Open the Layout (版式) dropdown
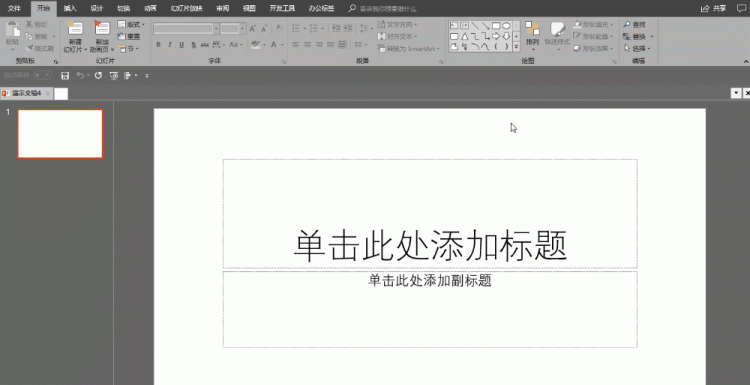The width and height of the screenshot is (750, 385). tap(131, 24)
